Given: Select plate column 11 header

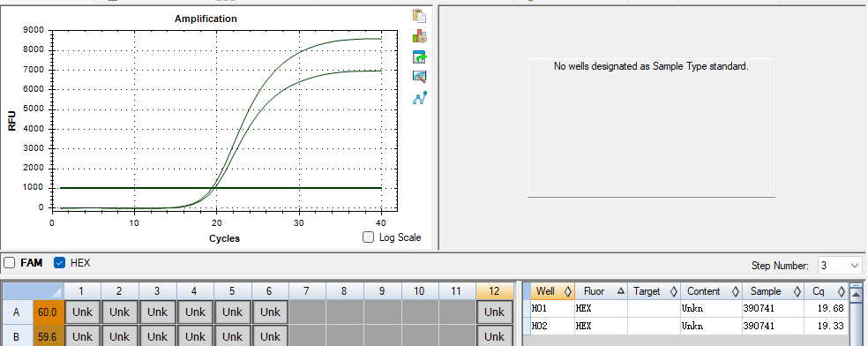Looking at the screenshot, I should [457, 290].
